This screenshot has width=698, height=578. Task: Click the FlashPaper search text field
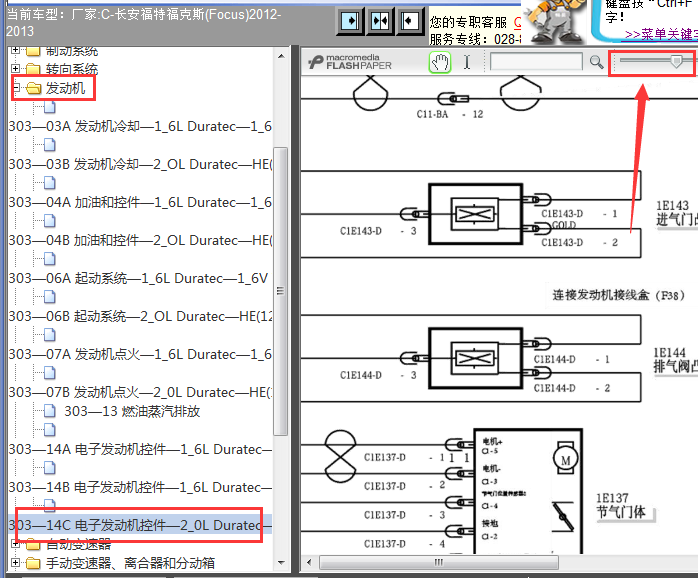(536, 61)
